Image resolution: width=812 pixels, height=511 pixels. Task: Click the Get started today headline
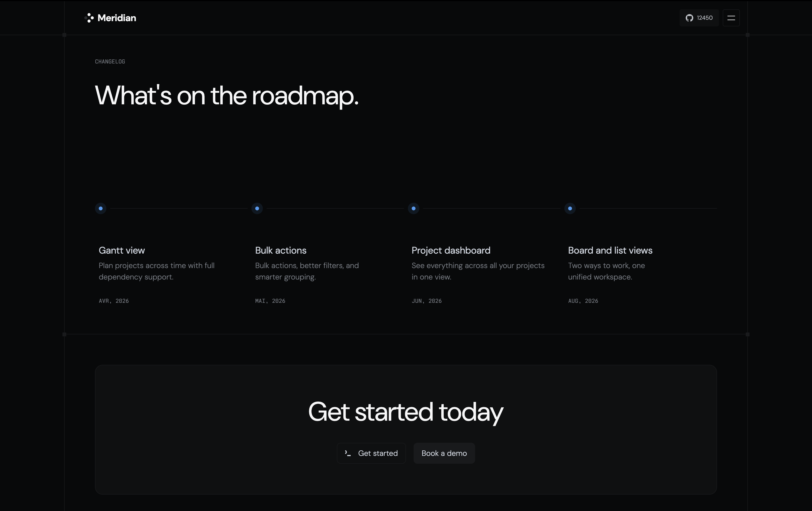(406, 412)
